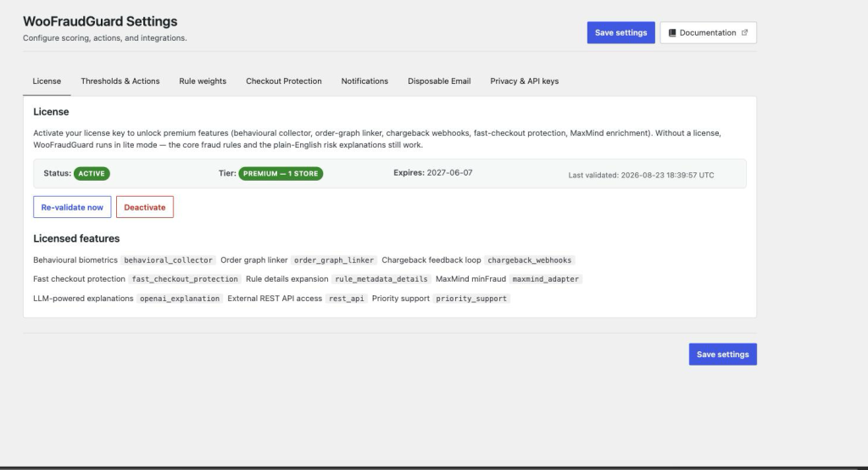Go to the Checkout Protection tab
The width and height of the screenshot is (868, 470).
(x=283, y=81)
